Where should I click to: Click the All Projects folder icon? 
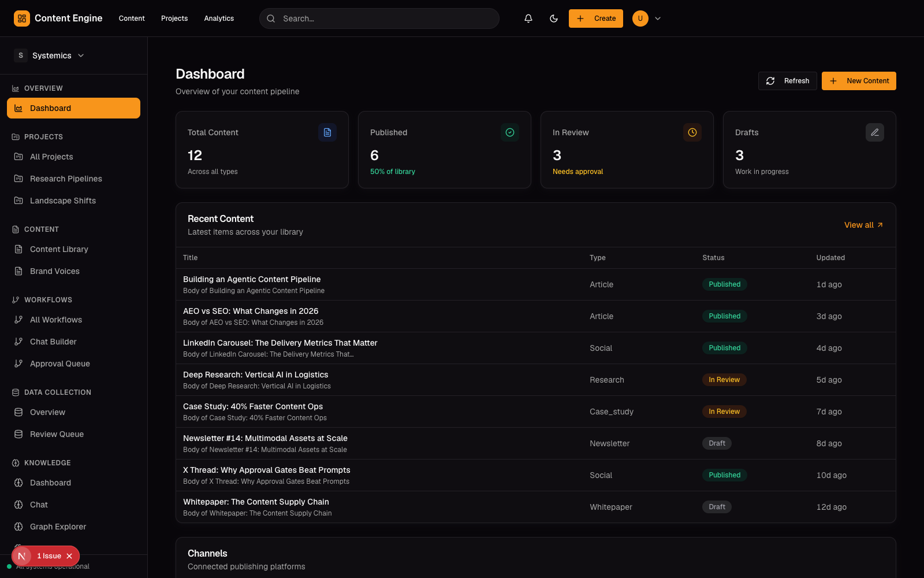(x=18, y=157)
